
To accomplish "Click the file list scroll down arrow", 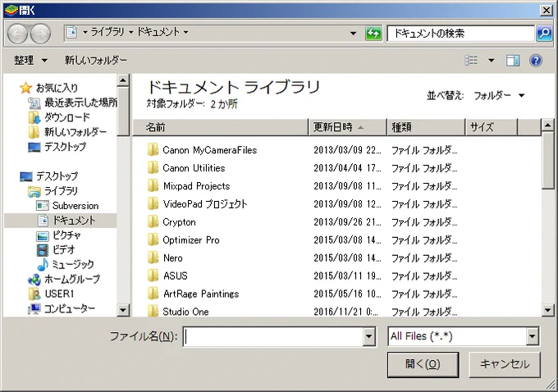I will (547, 310).
